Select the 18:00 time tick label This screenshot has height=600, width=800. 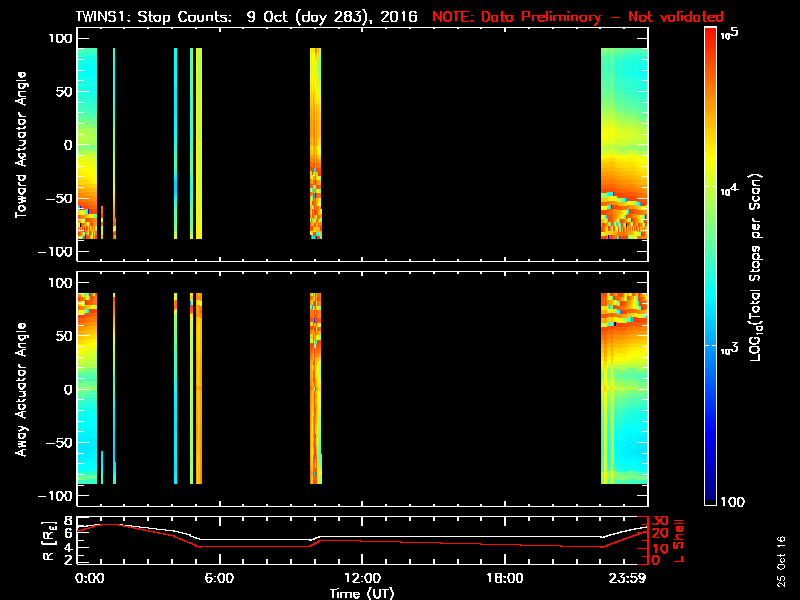505,579
